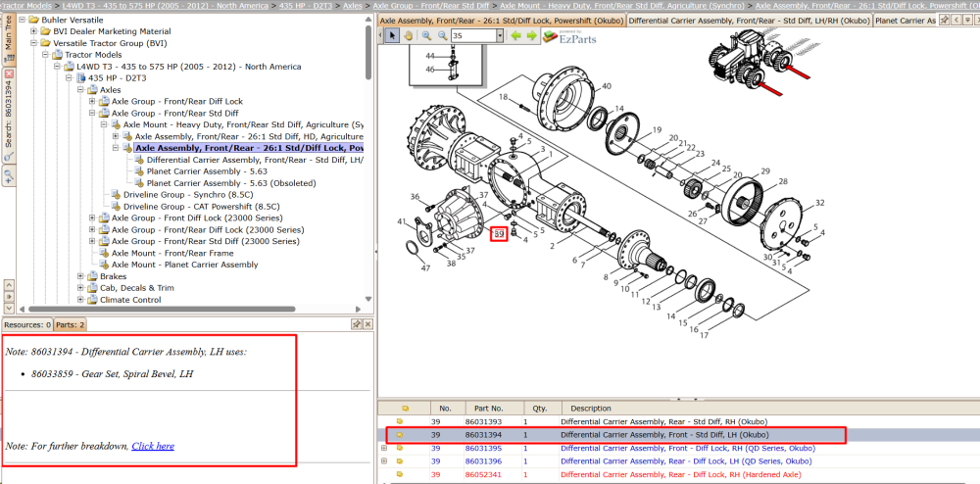Viewport: 980px width, 484px height.
Task: Expand part row 86031396 plus sign
Action: (x=384, y=461)
